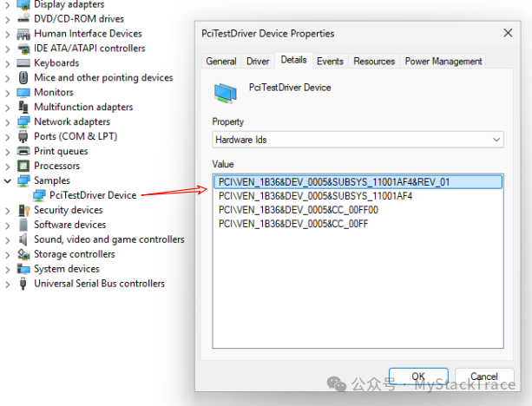Open the Resources tab

[x=374, y=62]
